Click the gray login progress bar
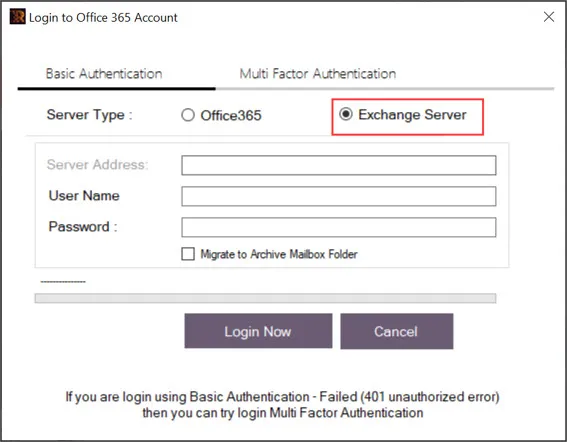Image resolution: width=567 pixels, height=442 pixels. [x=265, y=298]
